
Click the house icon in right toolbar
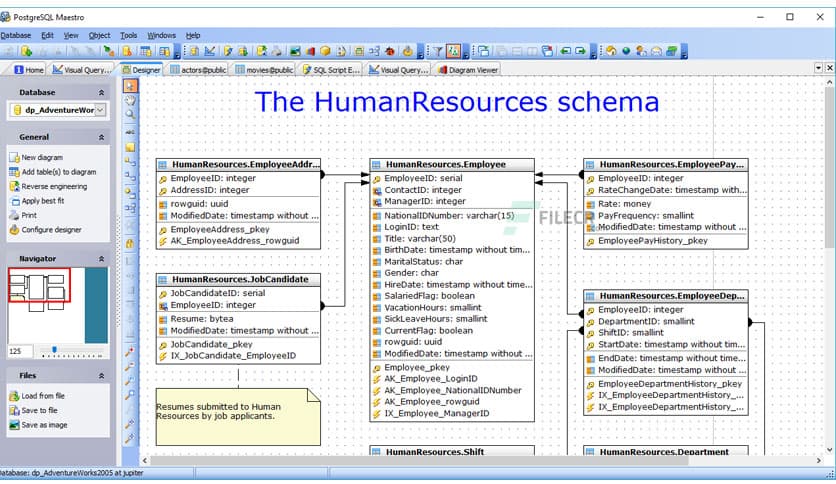coord(611,51)
